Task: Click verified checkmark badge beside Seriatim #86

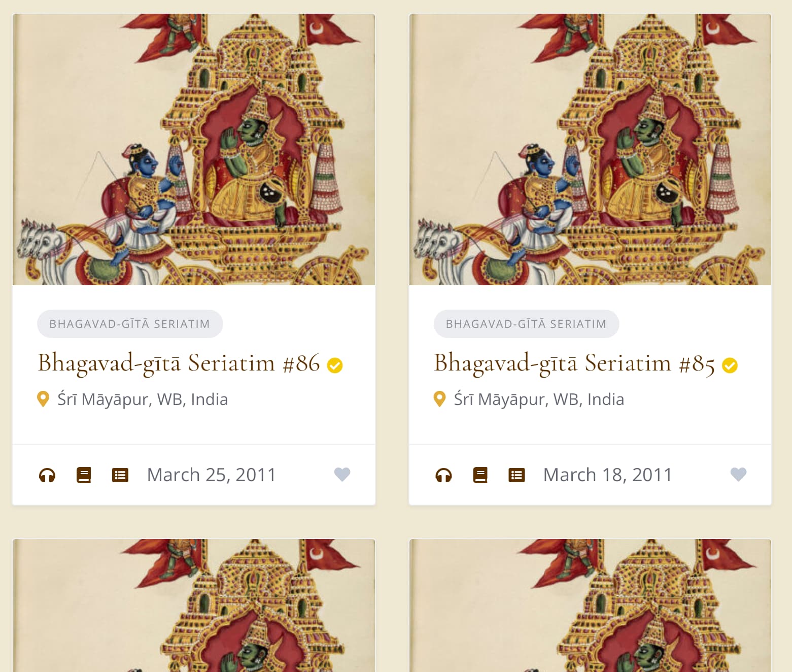Action: coord(335,365)
